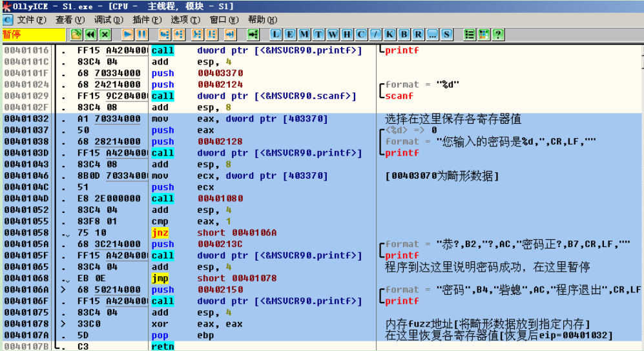This screenshot has height=351, width=644.
Task: Open Run trace with the ... button
Action: [433, 34]
